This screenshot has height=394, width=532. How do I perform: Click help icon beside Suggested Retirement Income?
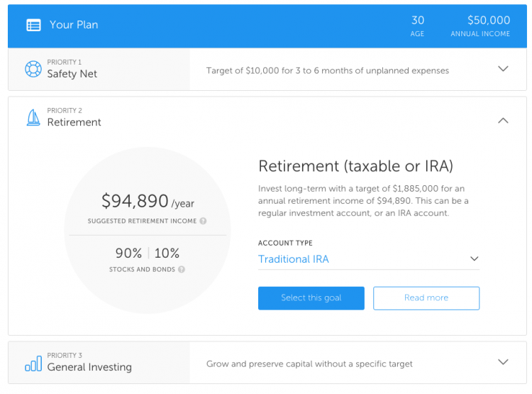pyautogui.click(x=203, y=221)
